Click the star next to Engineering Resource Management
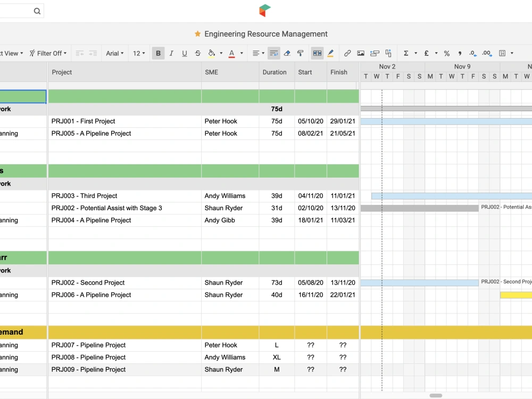The height and width of the screenshot is (399, 532). coord(196,34)
